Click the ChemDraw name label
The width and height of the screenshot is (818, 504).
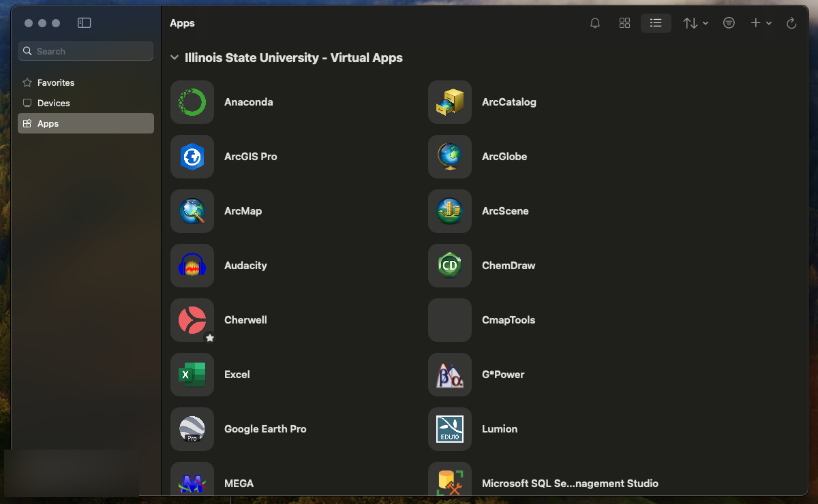[509, 266]
